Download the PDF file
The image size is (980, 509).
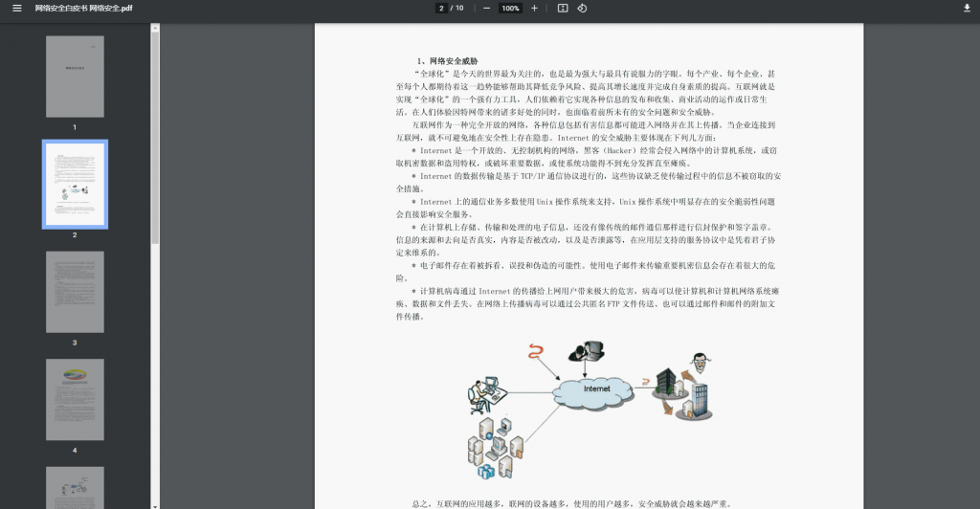pyautogui.click(x=967, y=8)
